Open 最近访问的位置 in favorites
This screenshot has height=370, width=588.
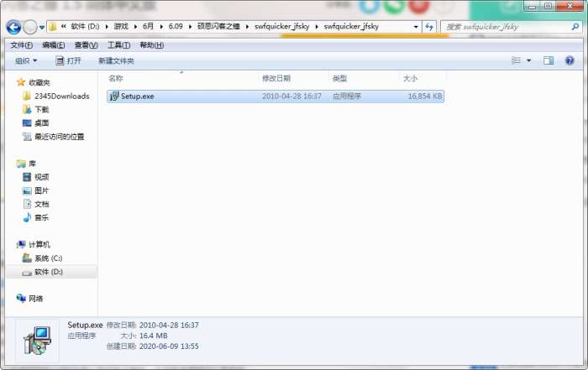point(60,137)
